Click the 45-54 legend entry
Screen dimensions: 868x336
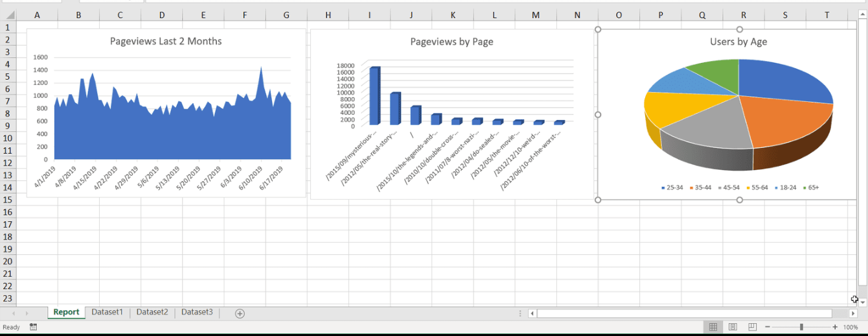pyautogui.click(x=729, y=187)
